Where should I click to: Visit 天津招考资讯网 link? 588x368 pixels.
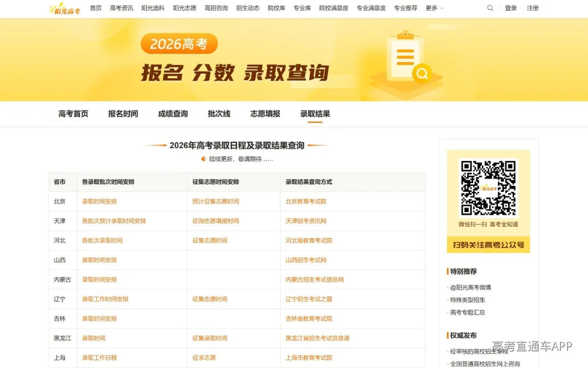[305, 221]
